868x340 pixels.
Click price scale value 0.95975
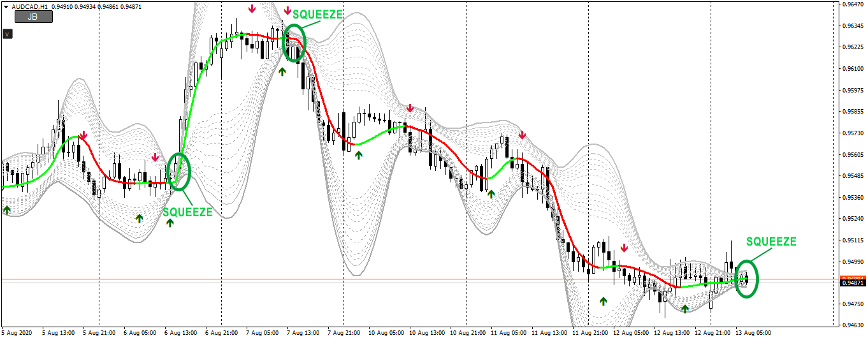pyautogui.click(x=853, y=91)
